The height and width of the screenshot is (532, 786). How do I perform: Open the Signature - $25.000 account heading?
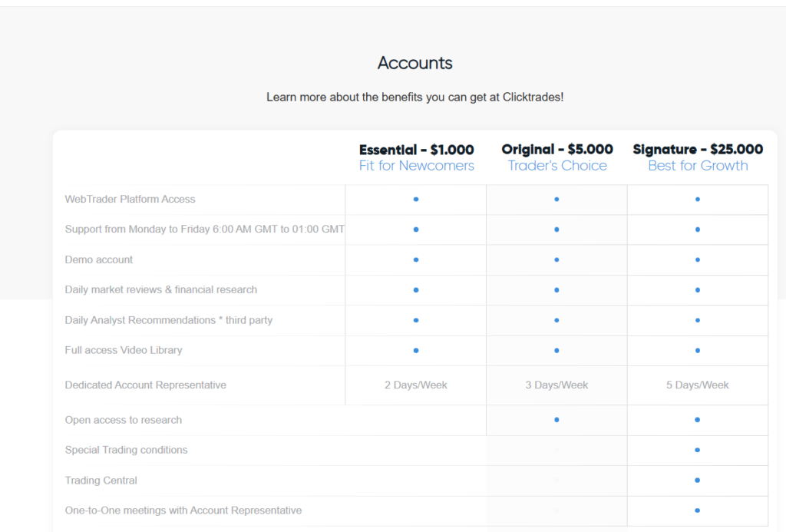[x=698, y=150]
